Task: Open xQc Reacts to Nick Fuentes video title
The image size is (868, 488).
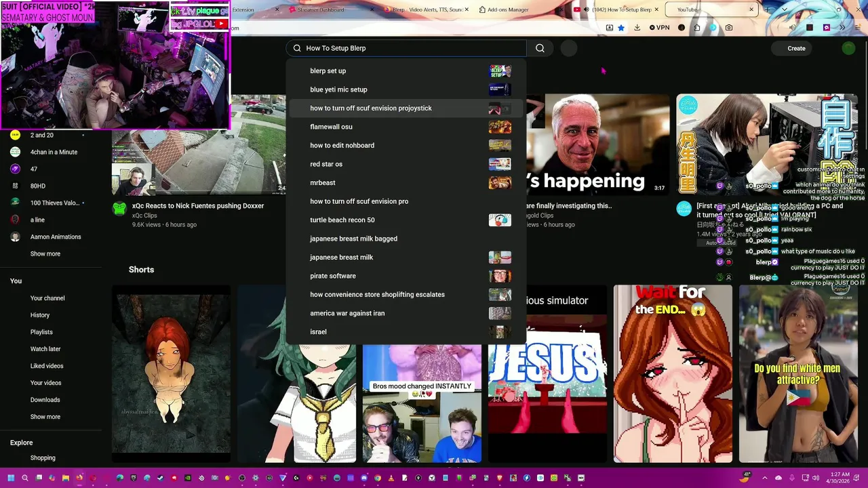Action: (x=198, y=205)
